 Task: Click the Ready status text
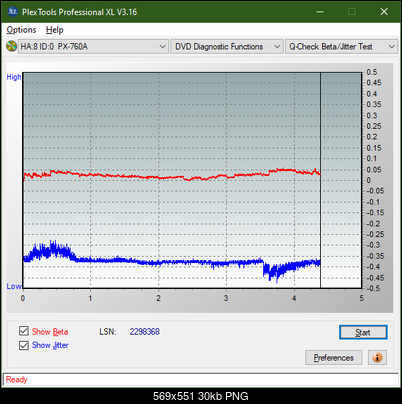click(x=17, y=380)
